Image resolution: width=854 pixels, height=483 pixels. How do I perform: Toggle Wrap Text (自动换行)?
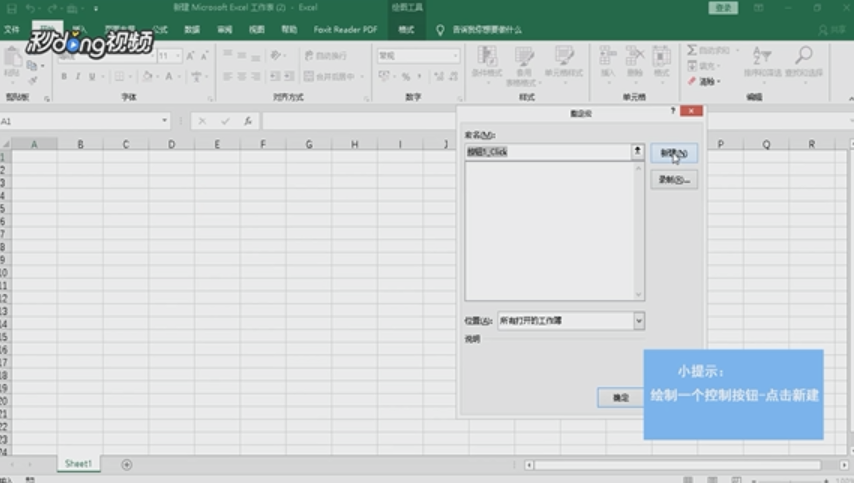click(x=326, y=56)
